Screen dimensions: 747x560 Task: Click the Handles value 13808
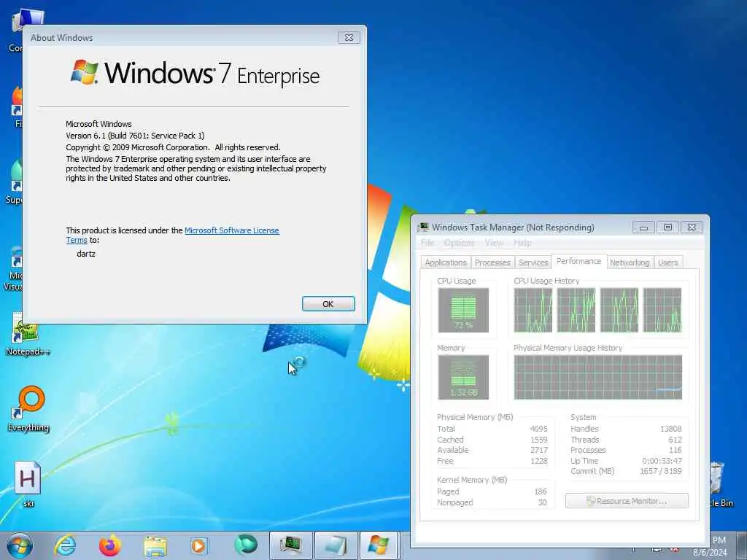click(x=671, y=429)
